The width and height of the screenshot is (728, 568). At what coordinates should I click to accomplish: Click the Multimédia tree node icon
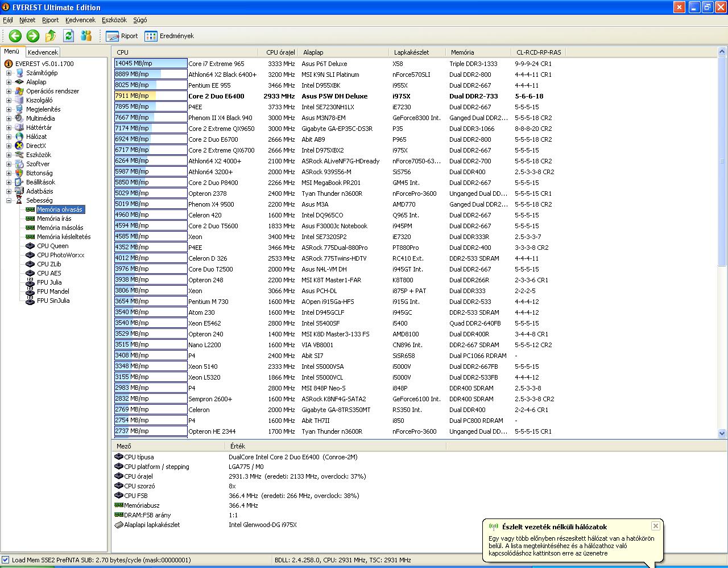click(x=19, y=118)
